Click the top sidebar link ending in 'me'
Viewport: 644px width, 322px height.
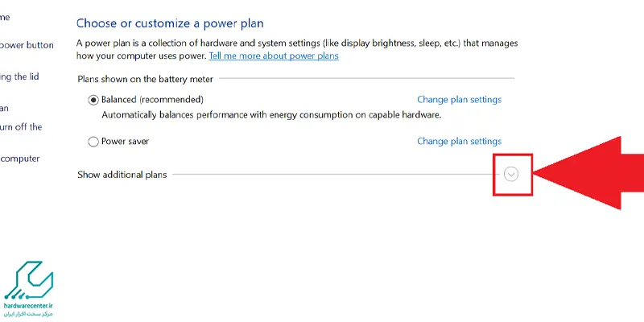[x=5, y=17]
